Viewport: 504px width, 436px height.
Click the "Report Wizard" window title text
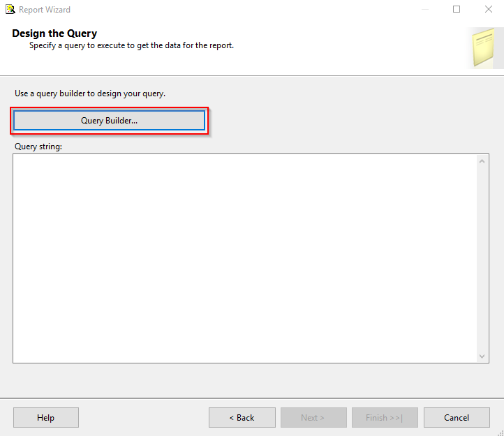[45, 10]
